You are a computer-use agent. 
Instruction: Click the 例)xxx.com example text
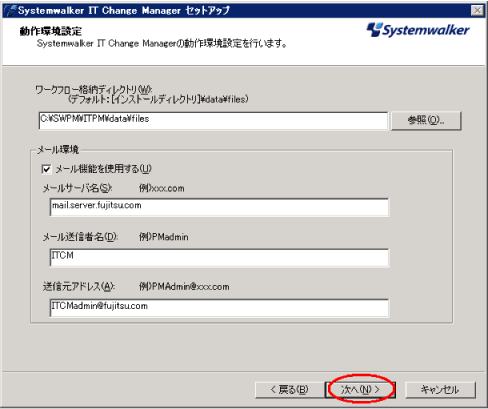[x=162, y=188]
